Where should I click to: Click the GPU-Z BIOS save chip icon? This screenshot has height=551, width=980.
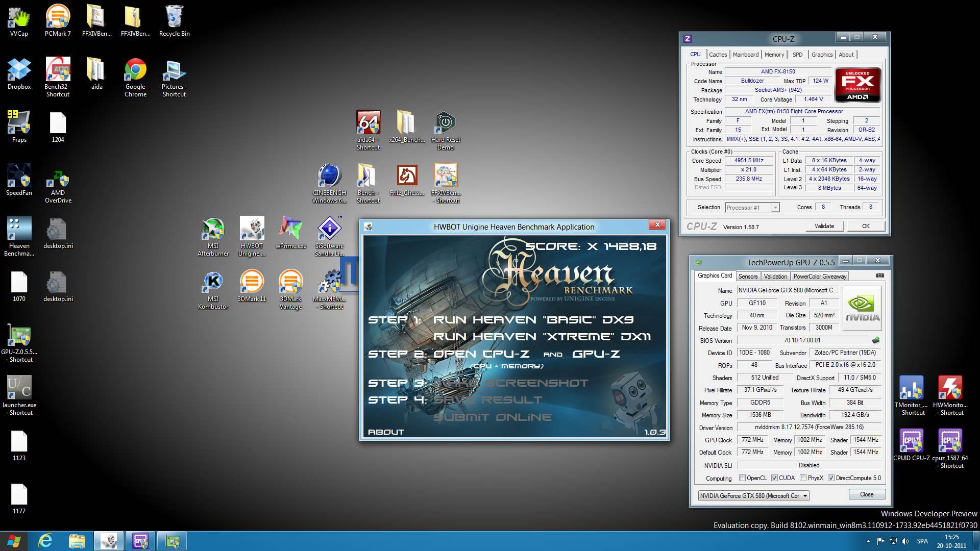click(x=876, y=340)
